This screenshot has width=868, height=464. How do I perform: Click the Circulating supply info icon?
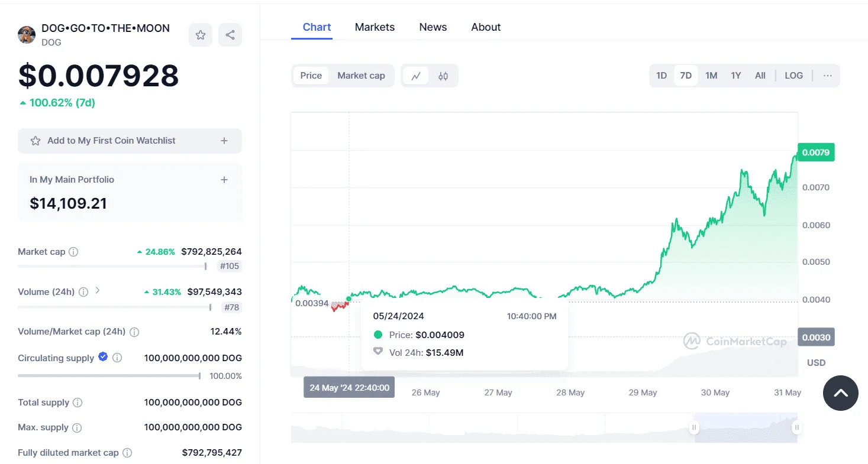point(117,358)
